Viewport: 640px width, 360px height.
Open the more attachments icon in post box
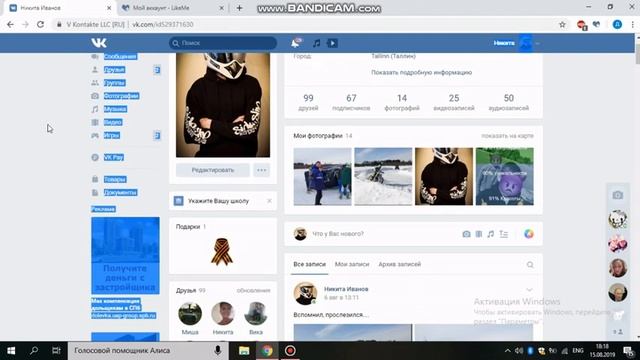tap(504, 234)
